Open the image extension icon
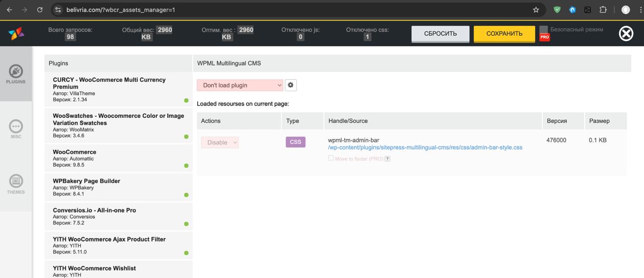644x278 pixels. pos(588,10)
